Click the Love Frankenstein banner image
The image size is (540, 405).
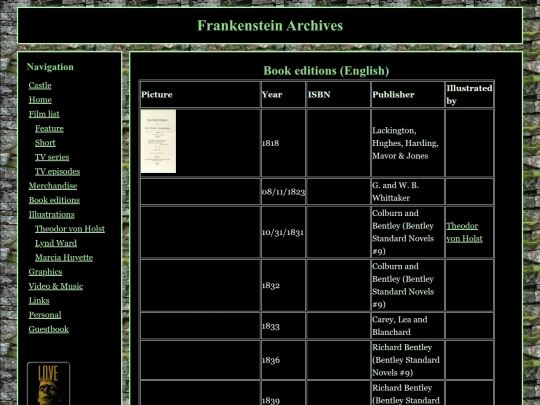(49, 383)
